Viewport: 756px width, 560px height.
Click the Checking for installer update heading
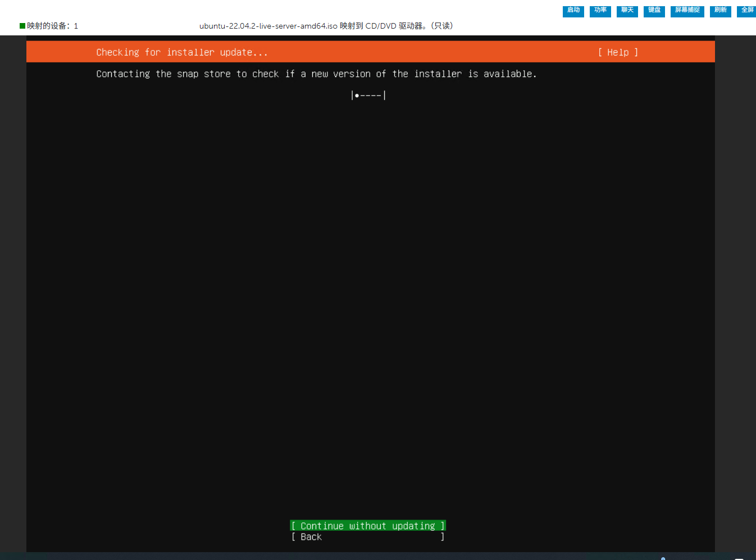point(181,52)
